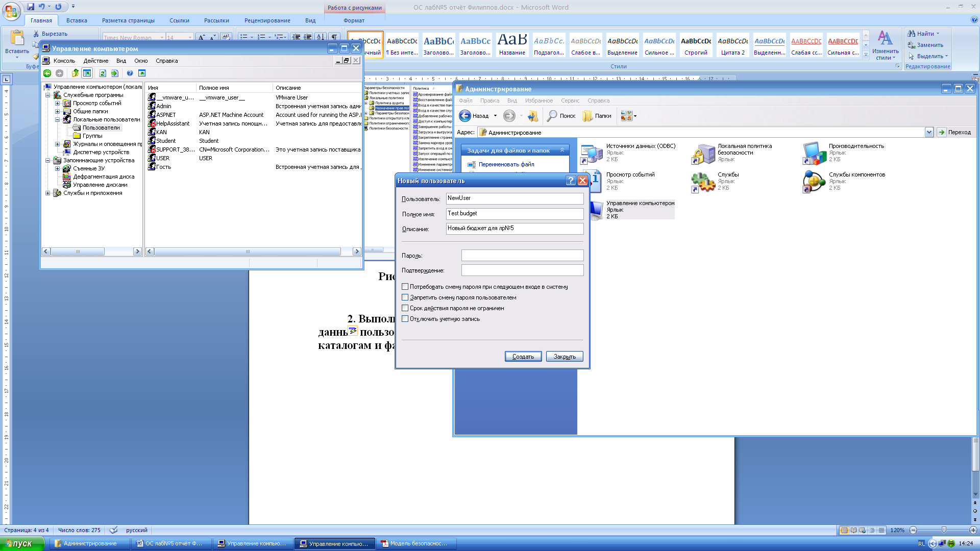Select the Группы folder in tree
This screenshot has width=980, height=551.
92,136
